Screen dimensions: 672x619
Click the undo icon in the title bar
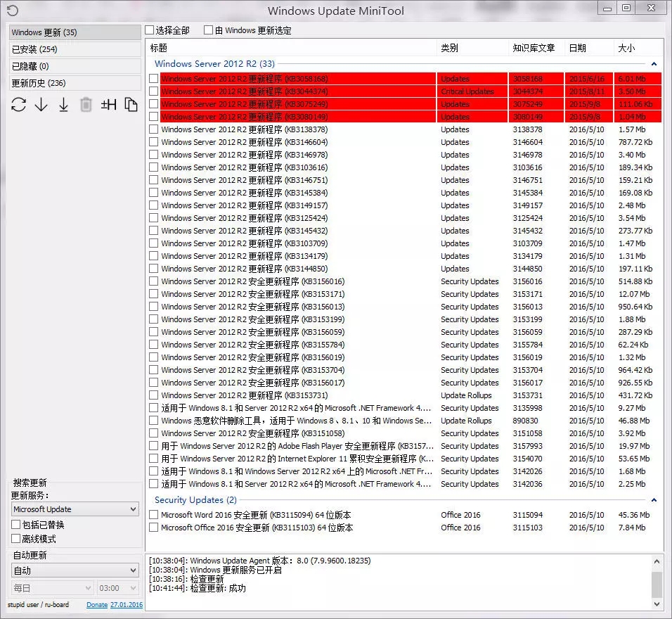pos(13,11)
